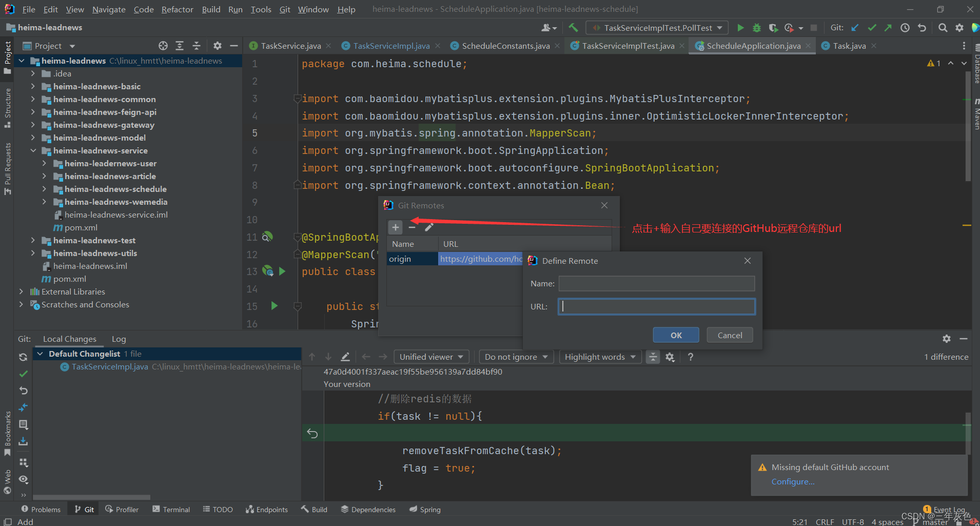Update project via the blue Git arrow icon
This screenshot has width=980, height=526.
pyautogui.click(x=855, y=28)
